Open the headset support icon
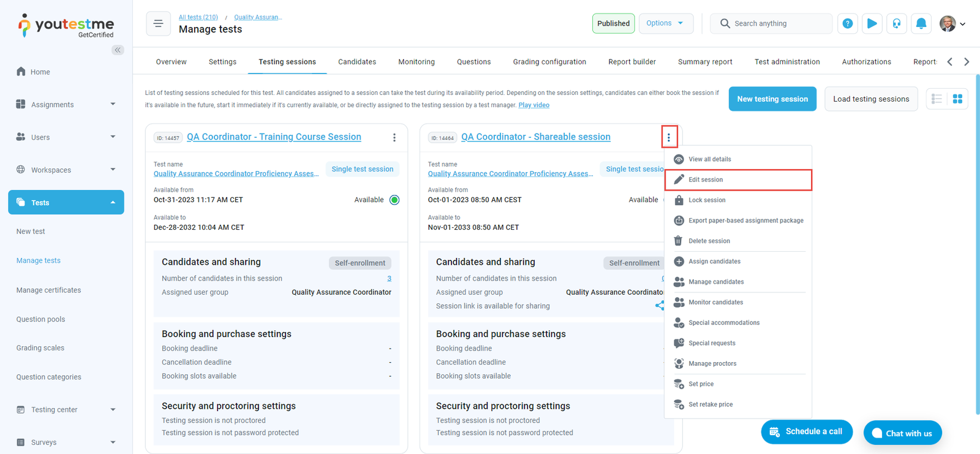 [896, 23]
